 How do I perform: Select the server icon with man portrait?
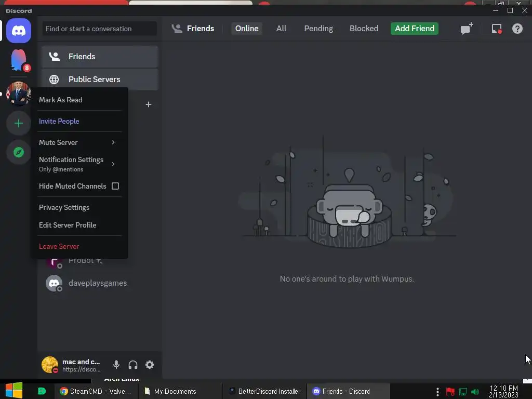click(18, 94)
